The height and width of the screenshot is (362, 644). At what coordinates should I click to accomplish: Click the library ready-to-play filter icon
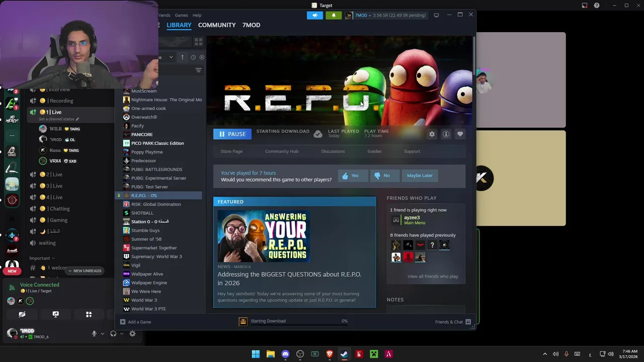tap(202, 57)
